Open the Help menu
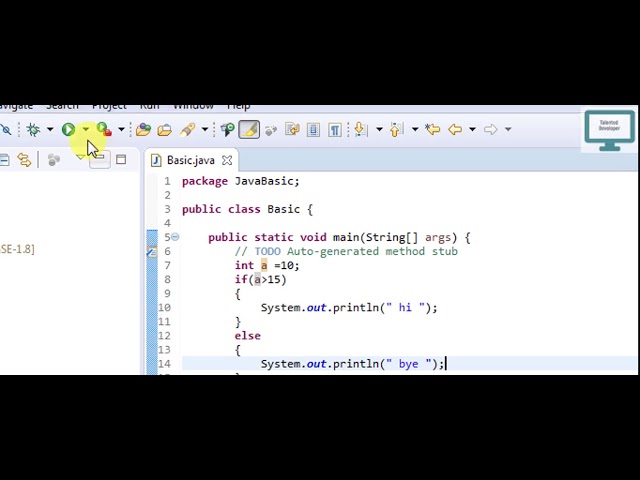640x480 pixels. 239,107
